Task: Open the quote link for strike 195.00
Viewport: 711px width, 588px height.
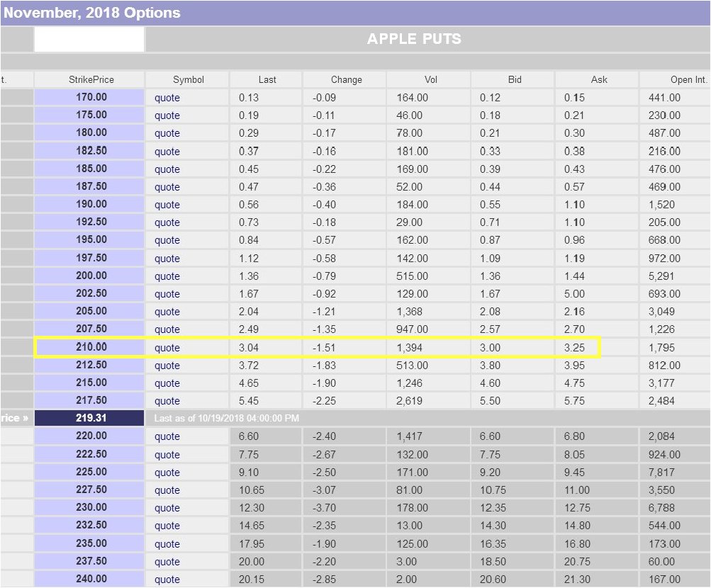Action: [x=167, y=240]
